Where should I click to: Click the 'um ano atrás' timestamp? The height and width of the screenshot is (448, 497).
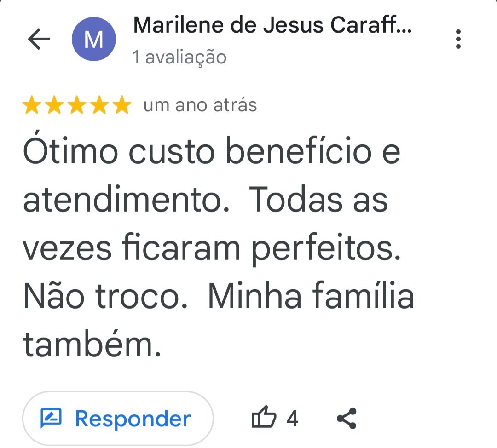click(200, 105)
